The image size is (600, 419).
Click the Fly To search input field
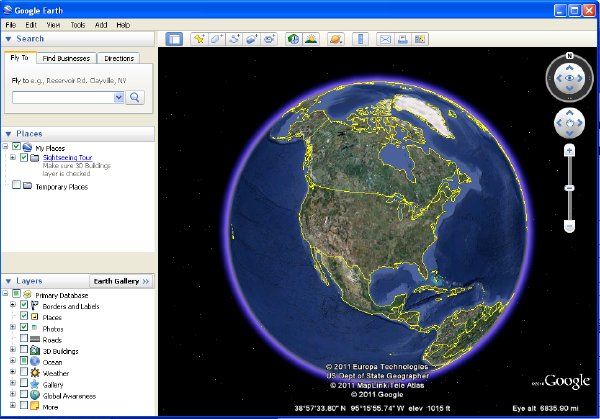click(x=63, y=98)
